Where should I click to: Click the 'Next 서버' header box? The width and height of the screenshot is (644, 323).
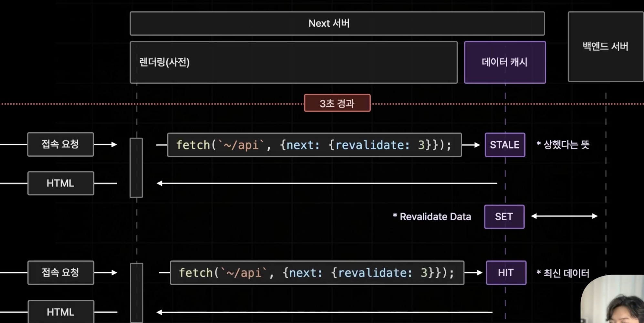click(337, 24)
